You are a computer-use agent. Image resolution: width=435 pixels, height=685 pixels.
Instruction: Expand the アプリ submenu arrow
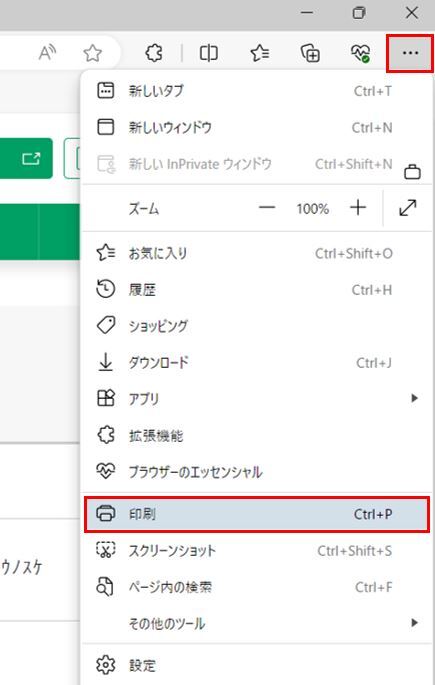[414, 398]
